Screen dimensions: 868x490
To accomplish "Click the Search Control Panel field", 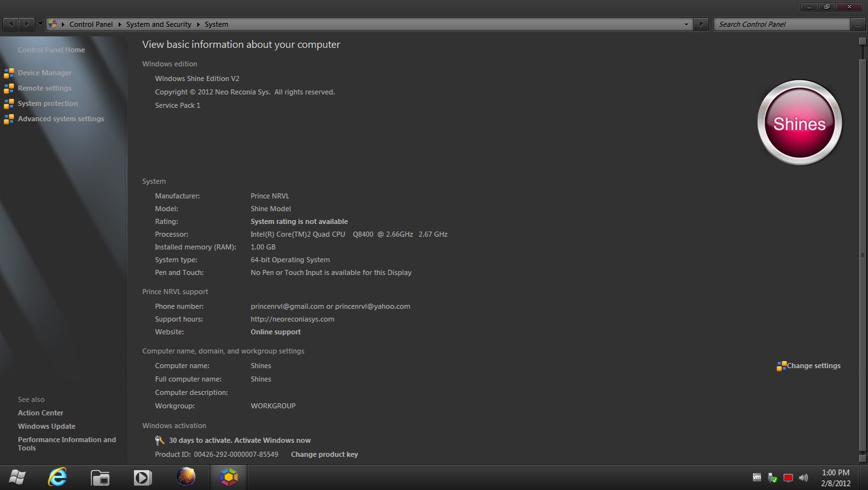I will (782, 24).
